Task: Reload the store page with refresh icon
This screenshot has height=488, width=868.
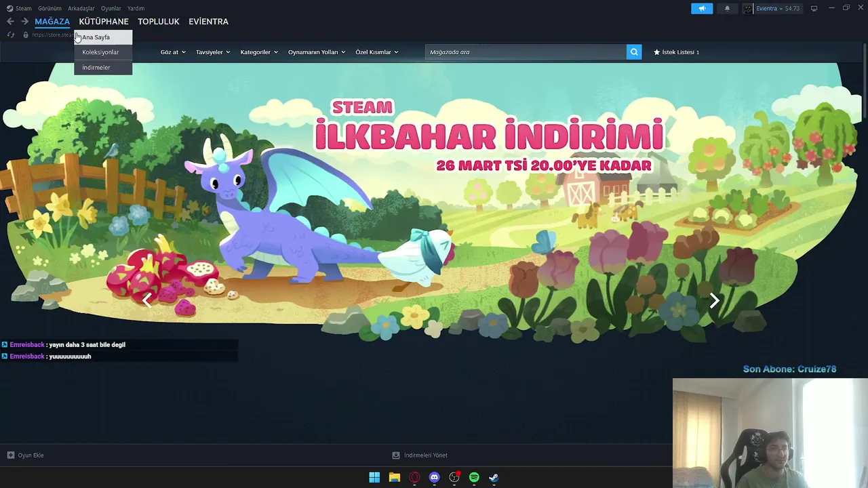Action: [11, 35]
